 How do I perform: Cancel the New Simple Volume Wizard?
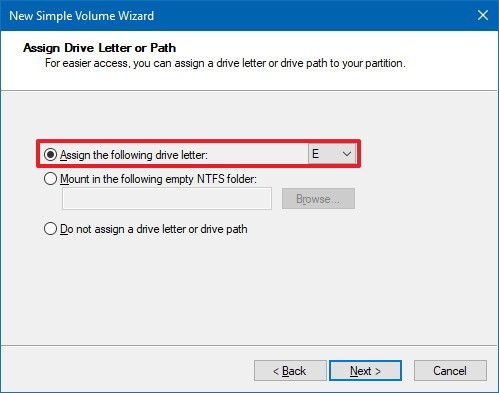click(450, 371)
